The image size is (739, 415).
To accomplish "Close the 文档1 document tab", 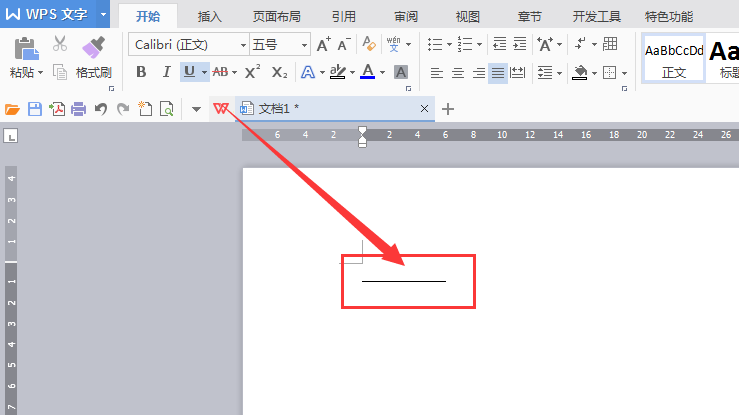I will click(x=424, y=109).
